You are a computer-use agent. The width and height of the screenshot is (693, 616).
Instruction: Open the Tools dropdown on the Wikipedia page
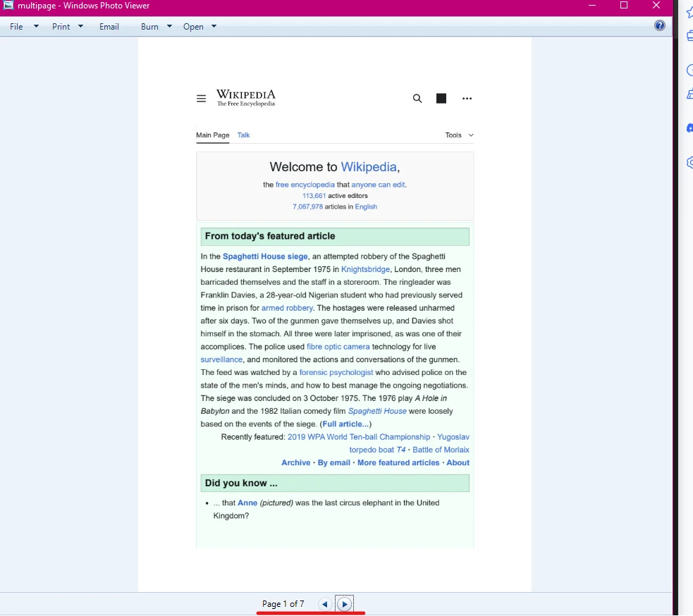(x=458, y=135)
